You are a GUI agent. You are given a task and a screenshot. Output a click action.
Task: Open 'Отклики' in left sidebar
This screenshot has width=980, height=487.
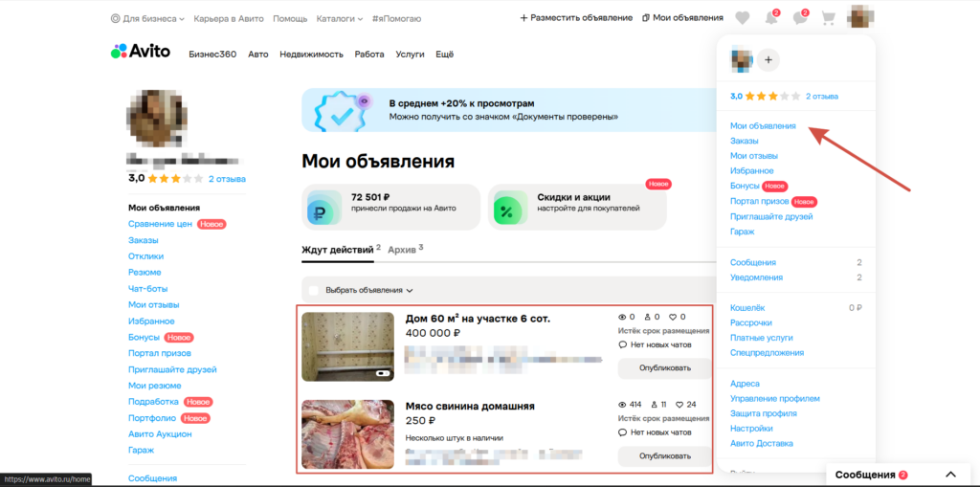tap(145, 256)
